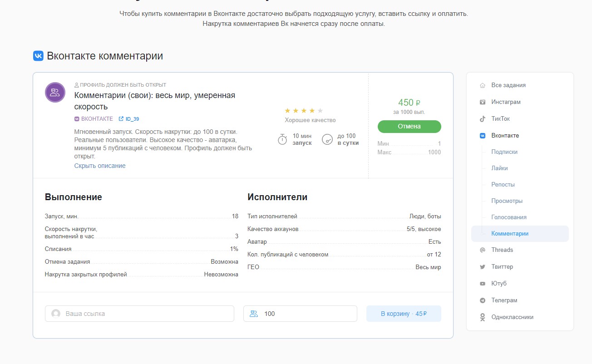Add to cart with В корзину button

pos(404,314)
